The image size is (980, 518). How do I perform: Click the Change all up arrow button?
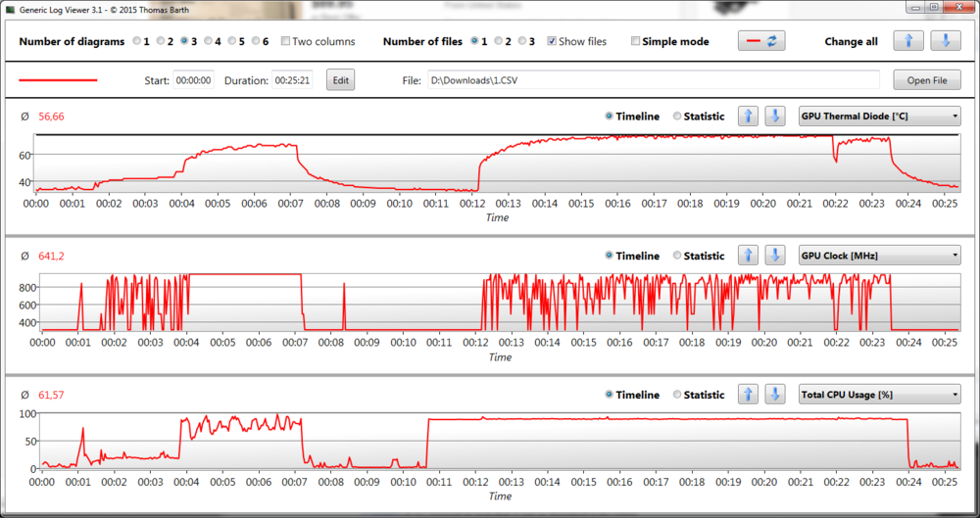point(909,41)
